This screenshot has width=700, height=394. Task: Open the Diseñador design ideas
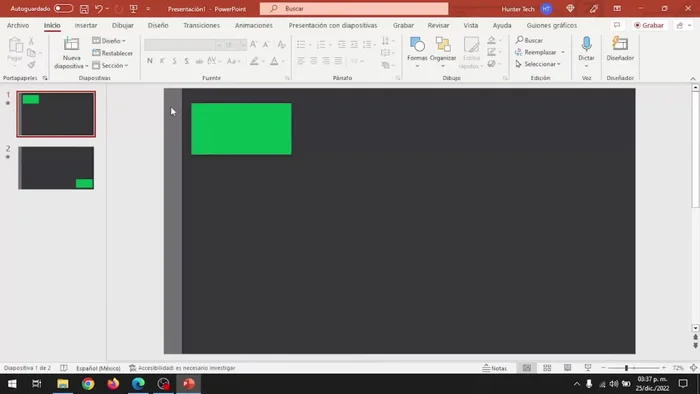click(620, 49)
